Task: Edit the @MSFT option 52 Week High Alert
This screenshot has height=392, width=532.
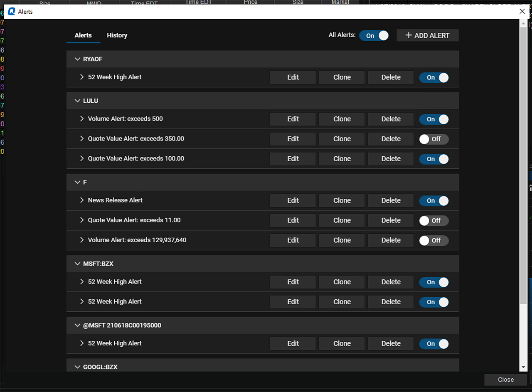Action: pyautogui.click(x=293, y=343)
